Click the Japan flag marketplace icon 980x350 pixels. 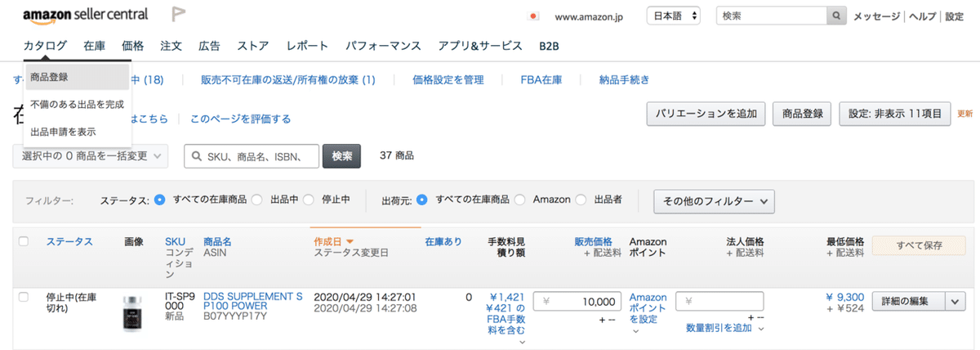click(x=535, y=16)
